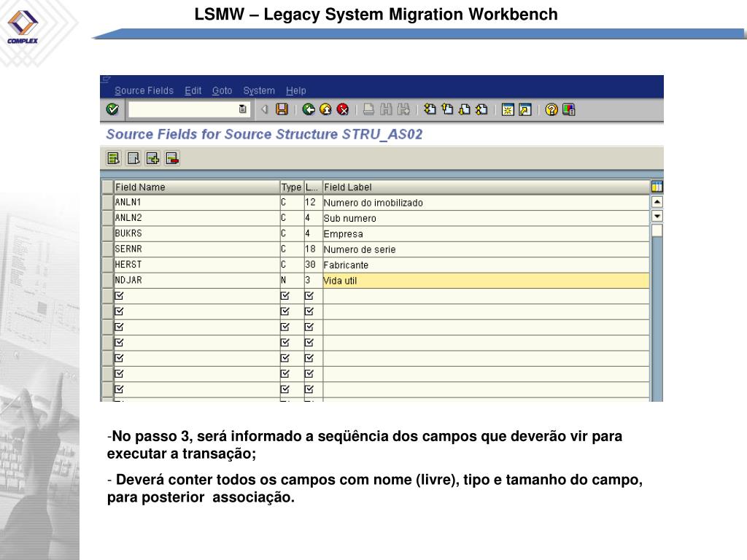Click the first table toolbar icon (select all)

coord(114,158)
